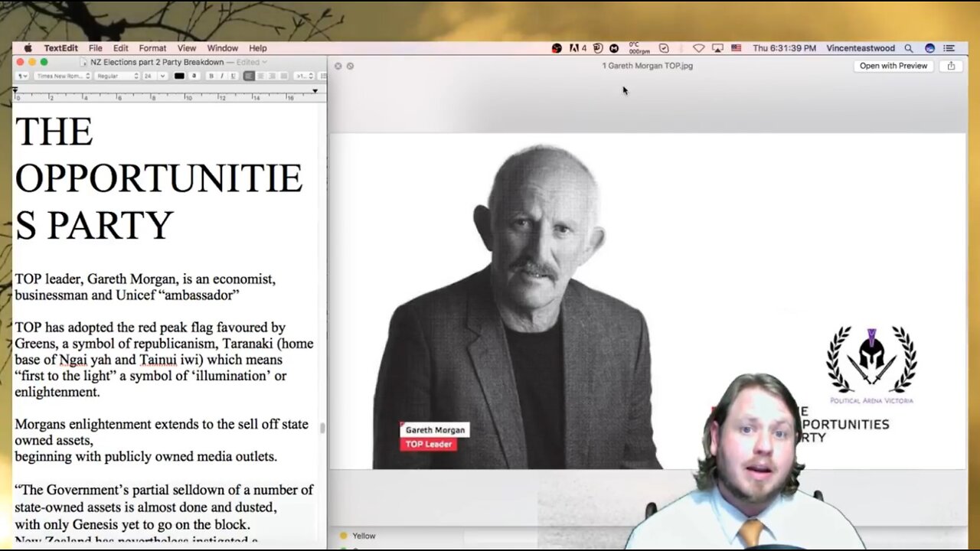The image size is (980, 551).
Task: Click the TOP Leader red label
Action: [429, 444]
